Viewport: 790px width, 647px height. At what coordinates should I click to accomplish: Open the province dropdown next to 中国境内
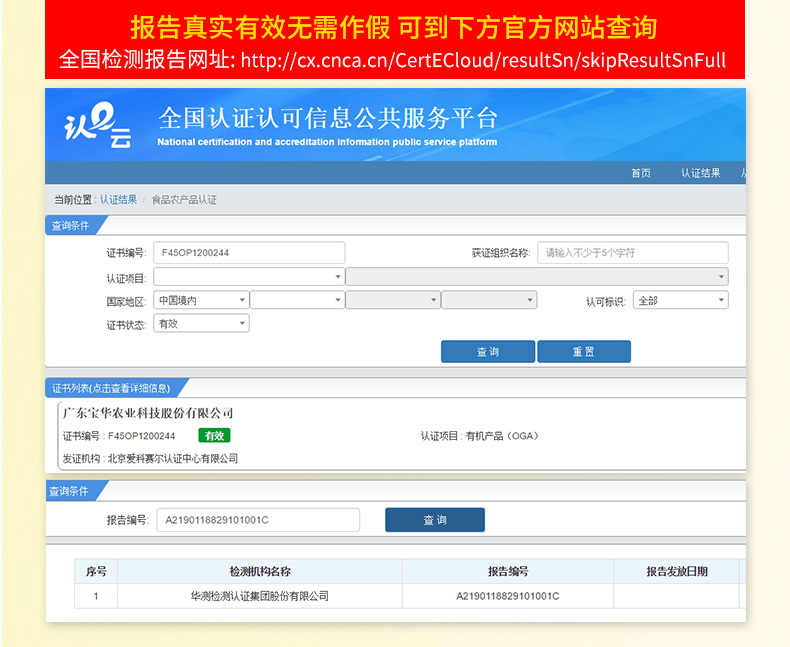[297, 300]
